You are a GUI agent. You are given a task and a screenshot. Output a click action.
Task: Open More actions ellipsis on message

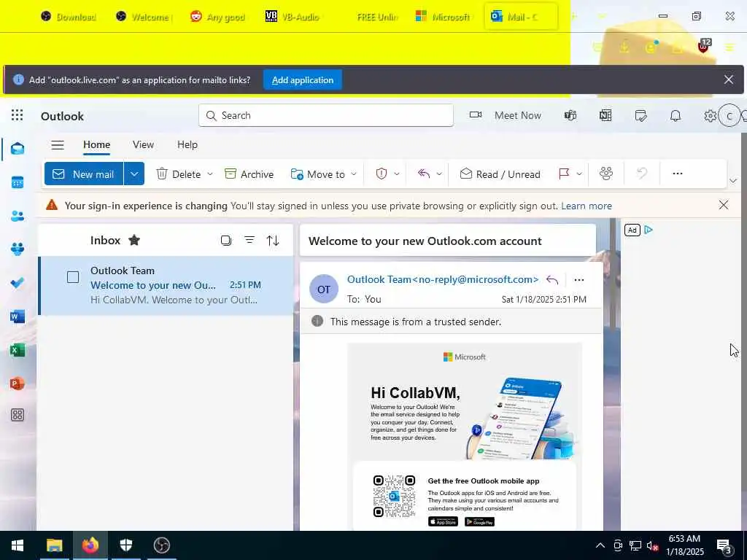click(x=578, y=279)
